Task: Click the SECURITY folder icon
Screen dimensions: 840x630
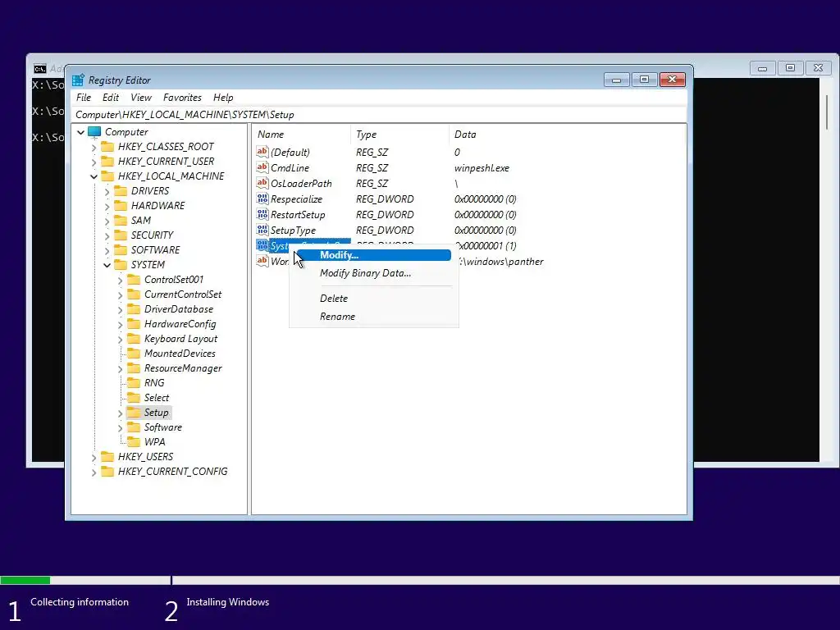Action: click(121, 235)
